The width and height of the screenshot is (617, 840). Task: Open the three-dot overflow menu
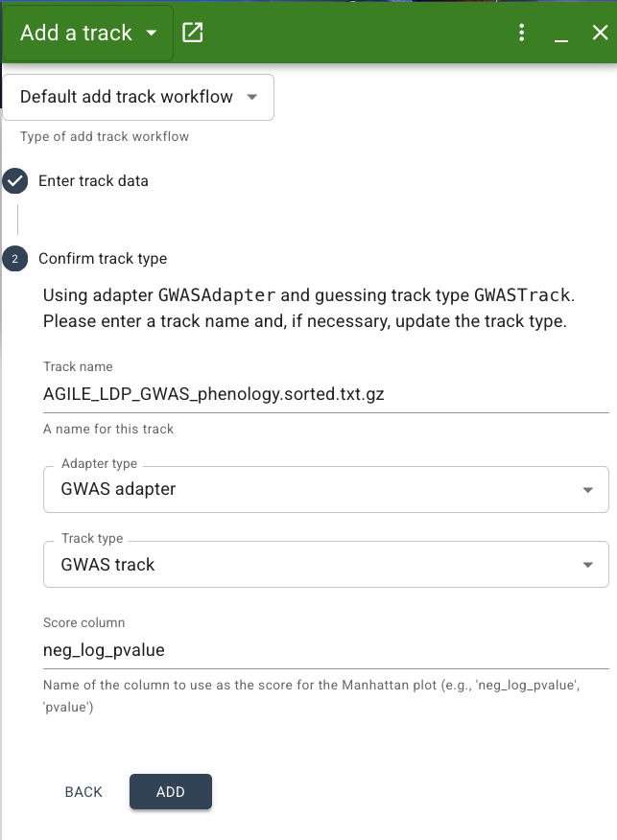click(x=521, y=32)
